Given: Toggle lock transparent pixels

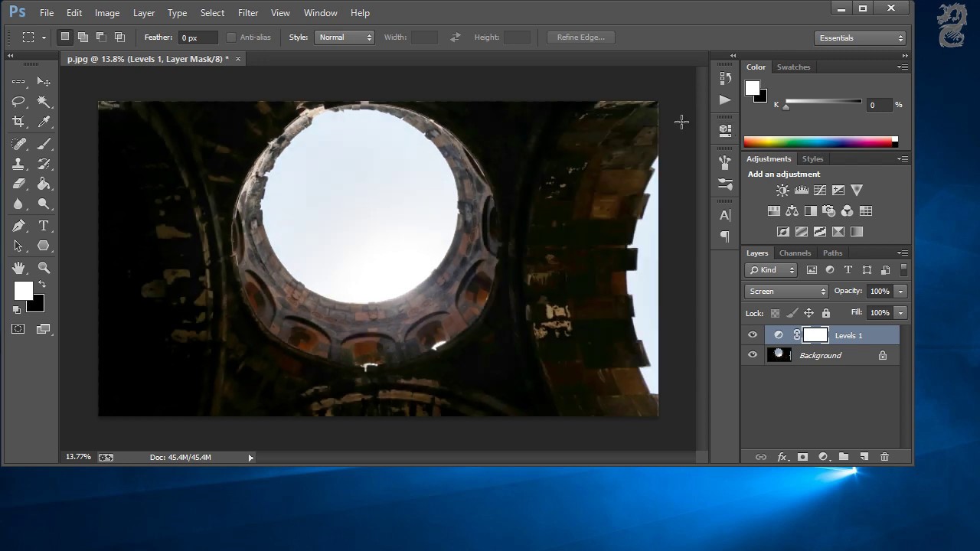Looking at the screenshot, I should click(775, 313).
